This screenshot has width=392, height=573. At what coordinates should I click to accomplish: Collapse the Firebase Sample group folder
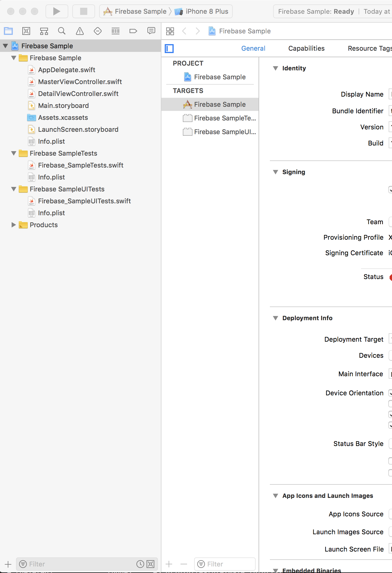click(x=14, y=58)
